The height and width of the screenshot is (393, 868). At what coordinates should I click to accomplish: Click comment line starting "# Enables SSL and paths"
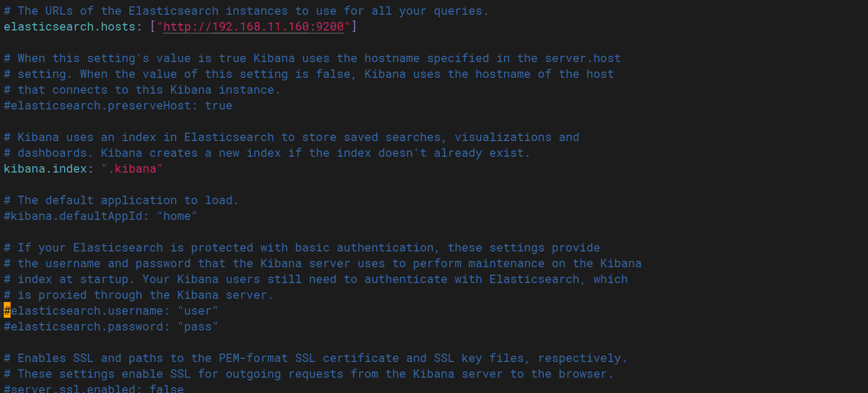tap(316, 358)
